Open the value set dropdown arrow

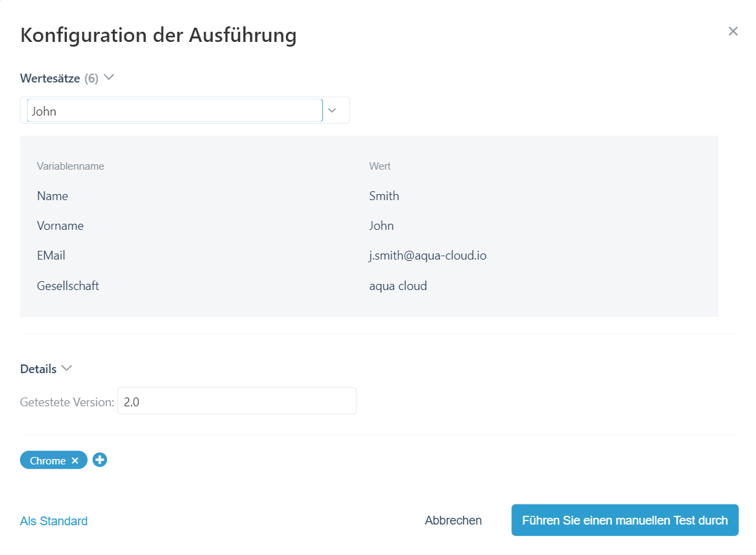coord(332,110)
